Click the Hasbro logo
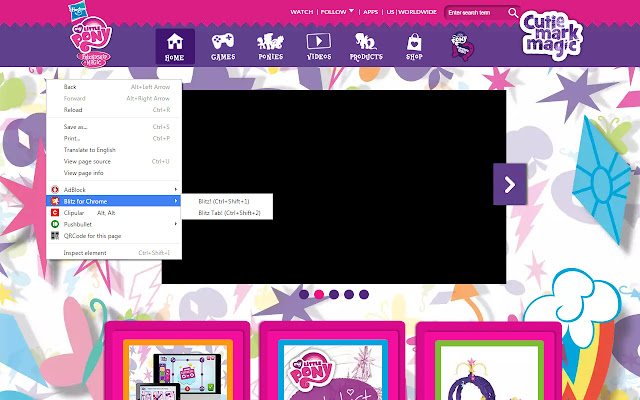The width and height of the screenshot is (640, 400). (x=78, y=11)
